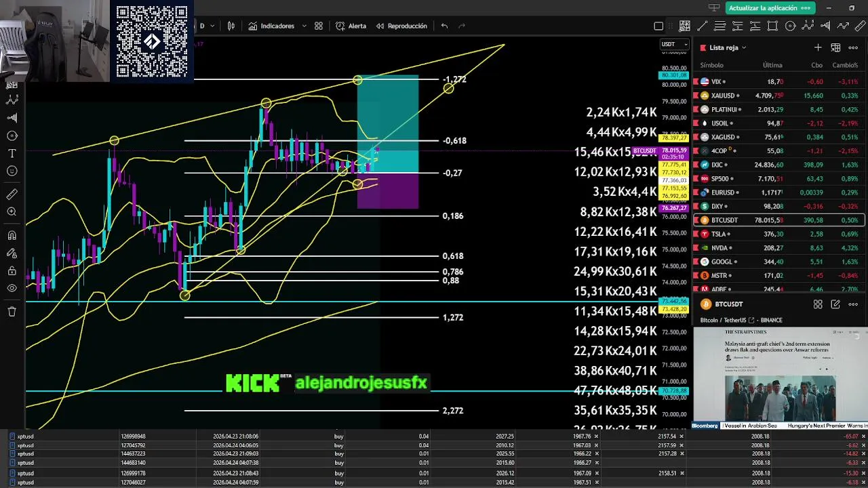The height and width of the screenshot is (488, 868).
Task: Select the fixed range volume profile tool
Action: pyautogui.click(x=825, y=26)
